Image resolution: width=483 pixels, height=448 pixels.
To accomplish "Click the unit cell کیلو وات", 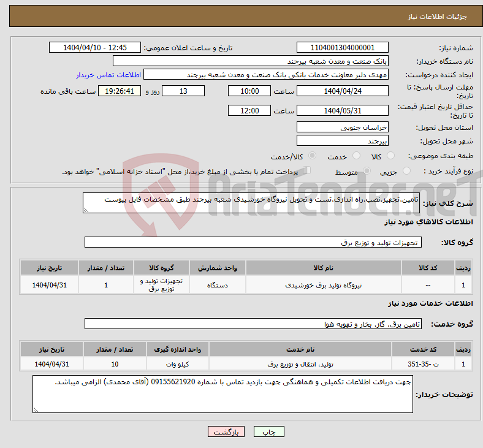I will (177, 364).
